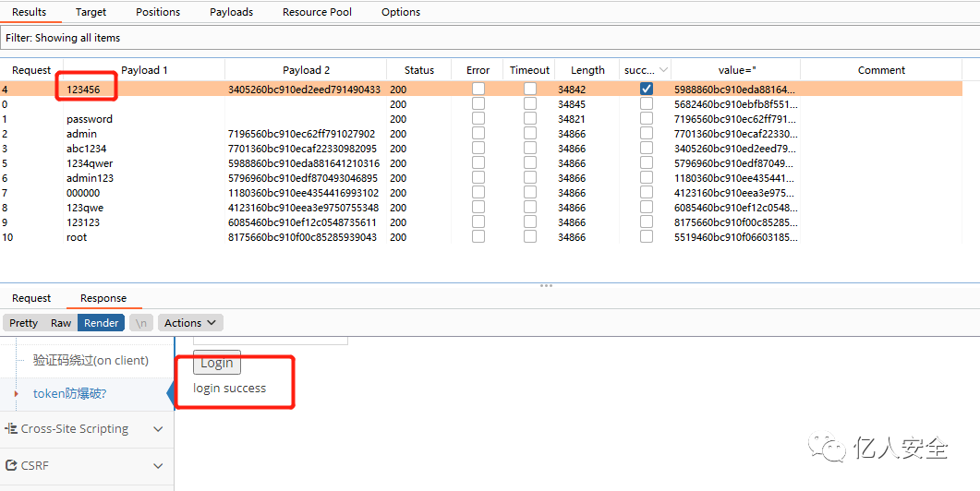
Task: Click value 5988860bc910eda88164 in request 4 row
Action: [x=735, y=90]
